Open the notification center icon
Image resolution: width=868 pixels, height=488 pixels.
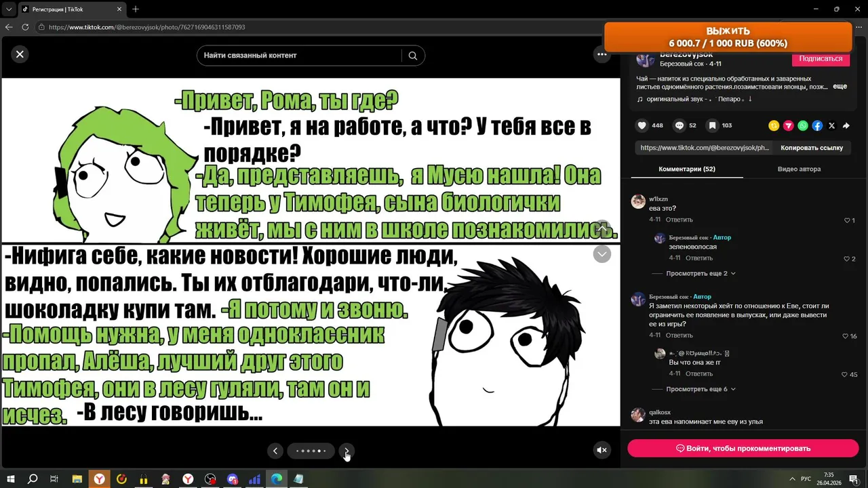click(x=852, y=479)
